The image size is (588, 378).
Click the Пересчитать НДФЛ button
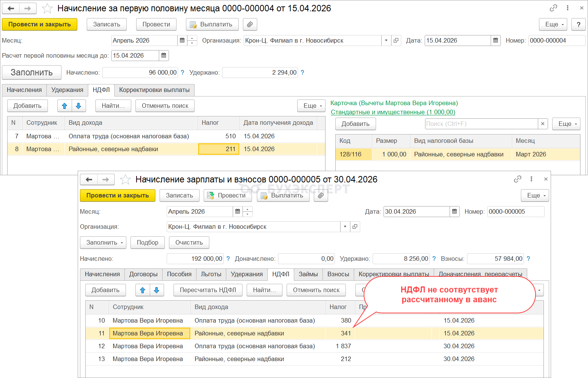tap(208, 290)
